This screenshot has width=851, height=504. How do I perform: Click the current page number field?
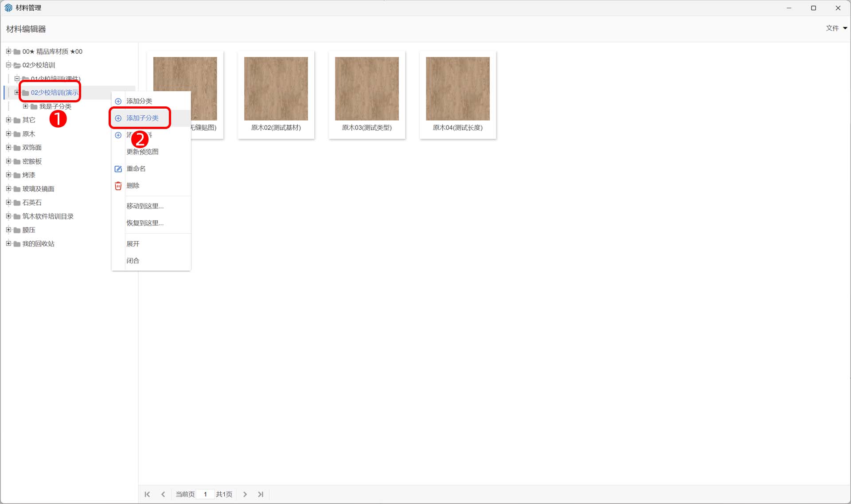pos(205,494)
